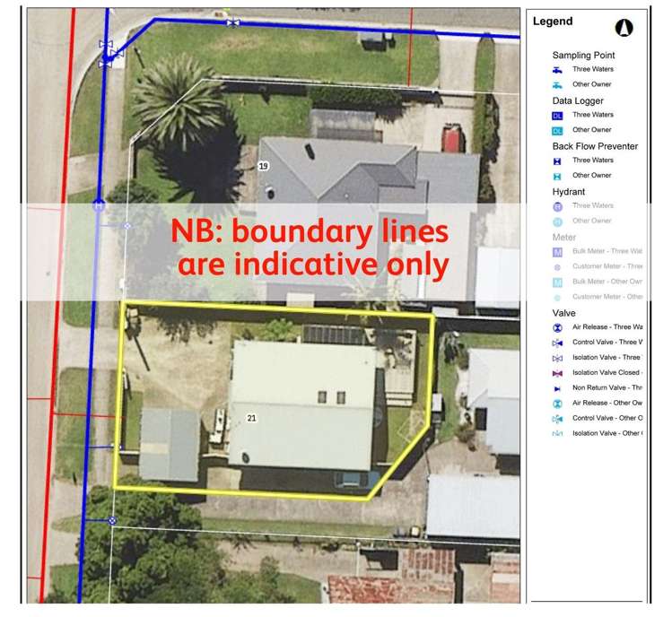Click the house number 19 label

[x=263, y=166]
